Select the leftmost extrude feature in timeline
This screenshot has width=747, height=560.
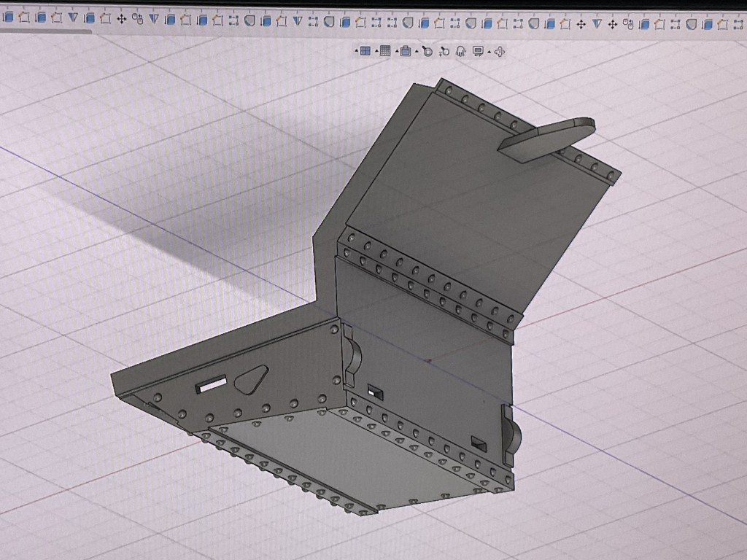pos(9,18)
